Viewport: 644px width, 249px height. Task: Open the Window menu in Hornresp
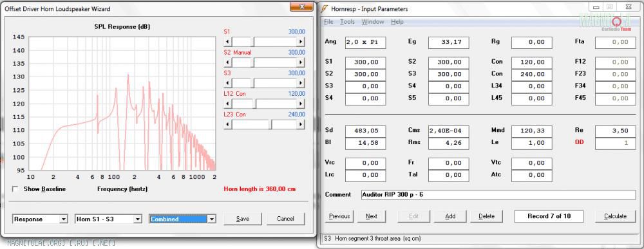click(372, 22)
